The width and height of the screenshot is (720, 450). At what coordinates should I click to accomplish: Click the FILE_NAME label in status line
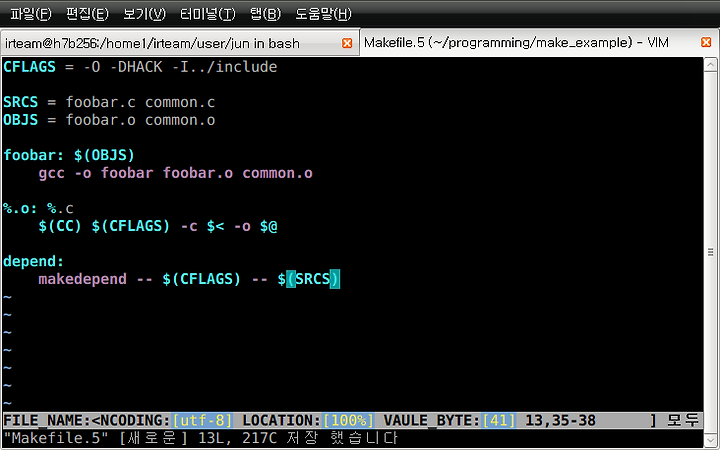pos(47,420)
